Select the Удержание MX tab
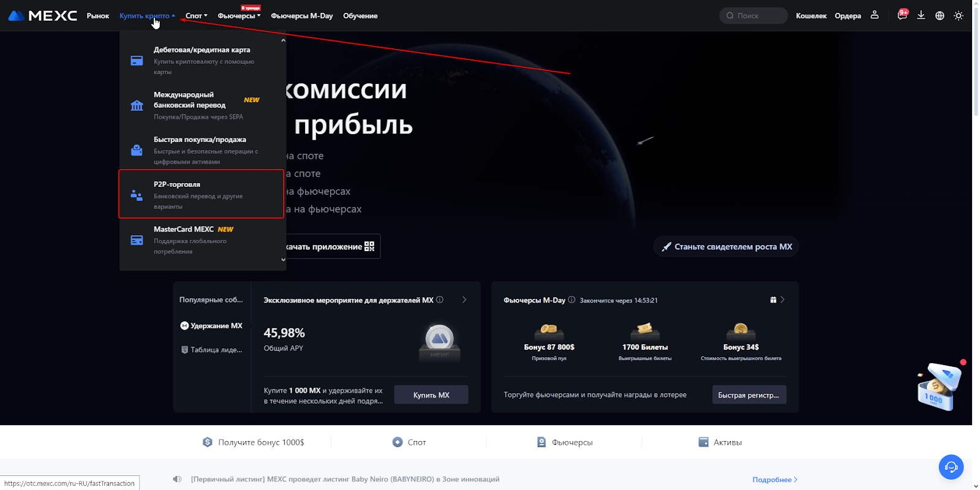 pos(211,326)
